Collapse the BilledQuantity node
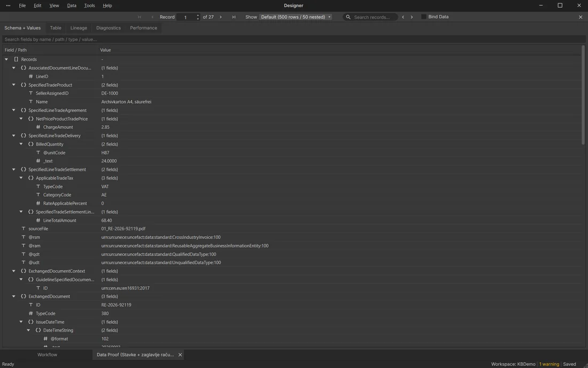The width and height of the screenshot is (588, 368). (21, 144)
